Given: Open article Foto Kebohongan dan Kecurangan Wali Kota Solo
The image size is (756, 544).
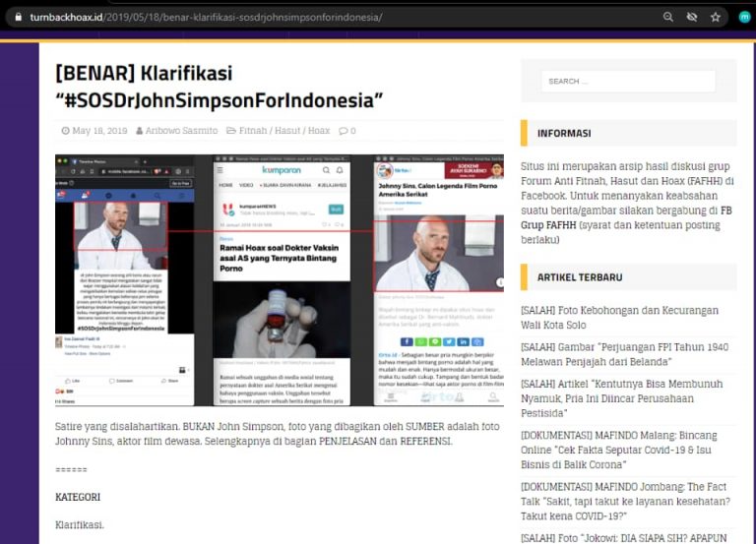Looking at the screenshot, I should [619, 318].
